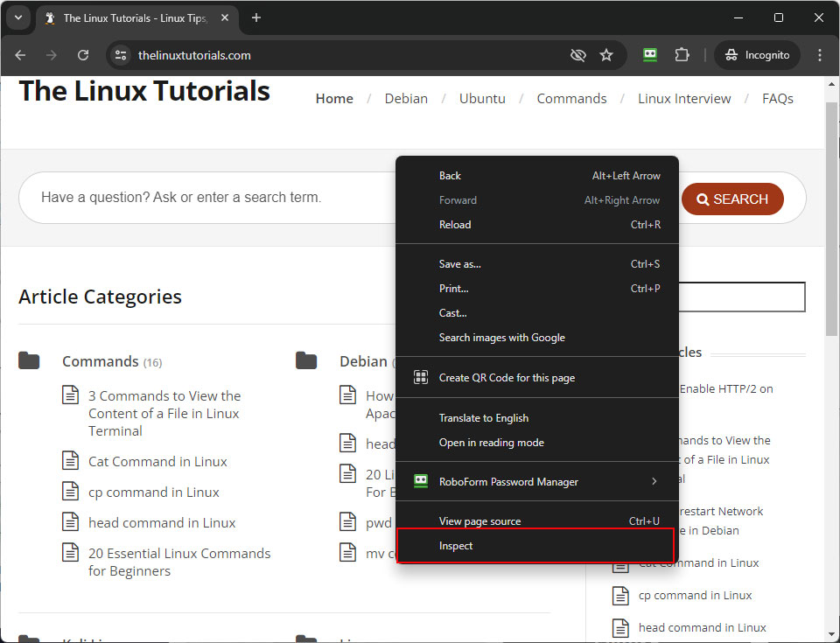Screen dimensions: 840x643
Task: Choose View page source
Action: coord(537,521)
